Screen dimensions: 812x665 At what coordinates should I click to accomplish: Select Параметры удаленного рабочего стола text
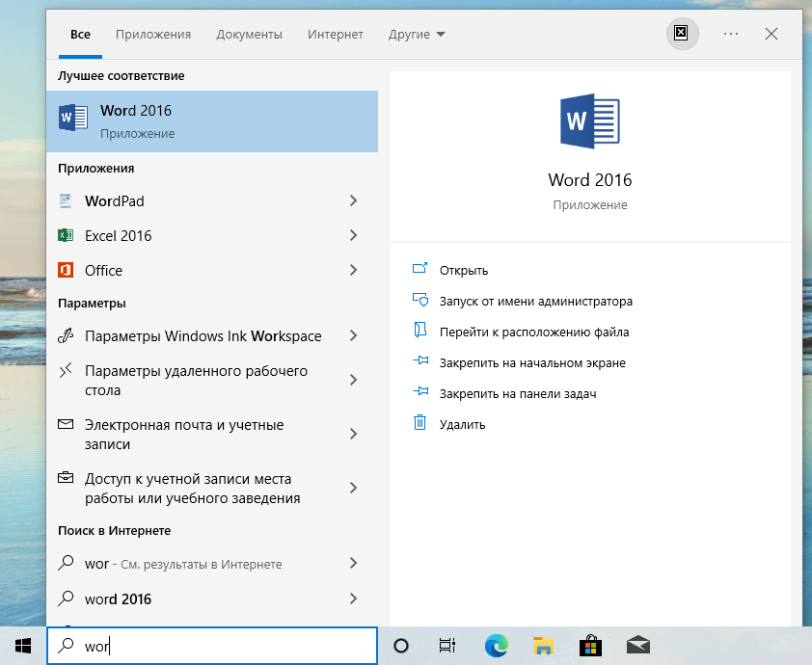[x=197, y=381]
